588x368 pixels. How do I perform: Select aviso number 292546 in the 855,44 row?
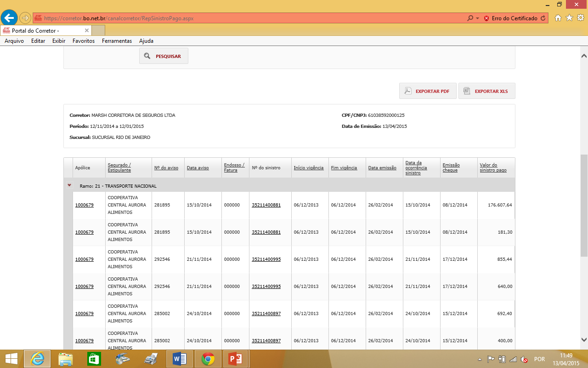pos(162,259)
